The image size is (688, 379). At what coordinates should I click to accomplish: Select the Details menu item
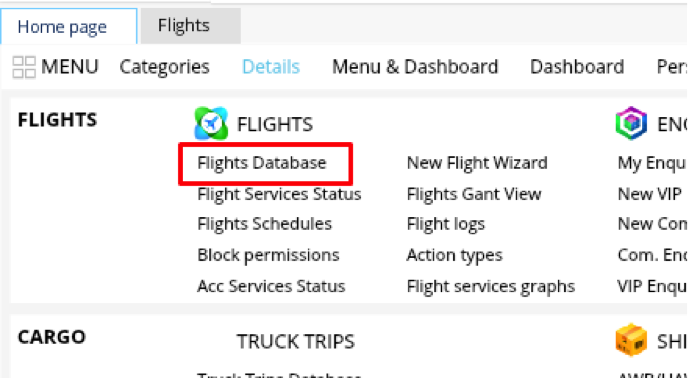(271, 67)
